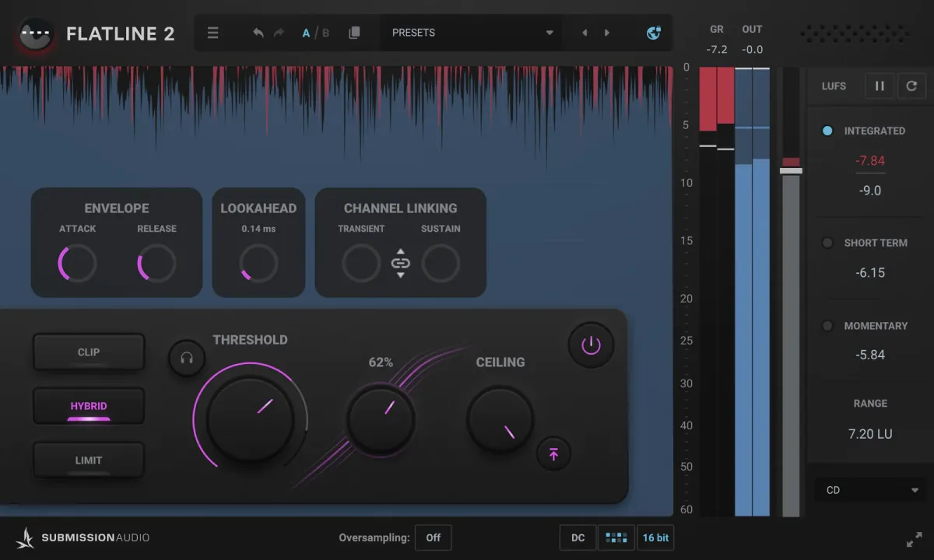This screenshot has width=934, height=560.
Task: Click the -6.15 short term value
Action: point(870,273)
